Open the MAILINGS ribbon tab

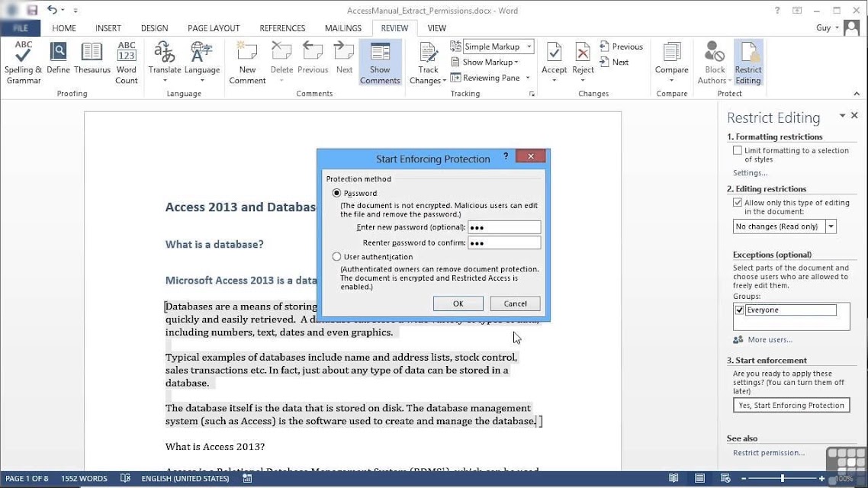click(x=342, y=28)
